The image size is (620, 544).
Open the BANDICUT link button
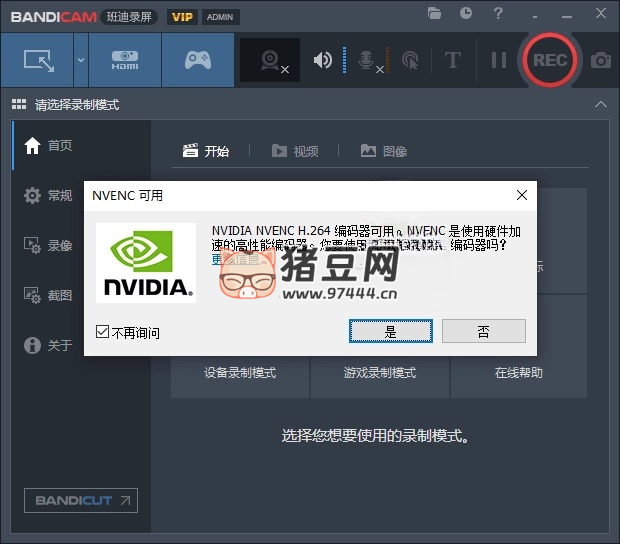click(81, 500)
